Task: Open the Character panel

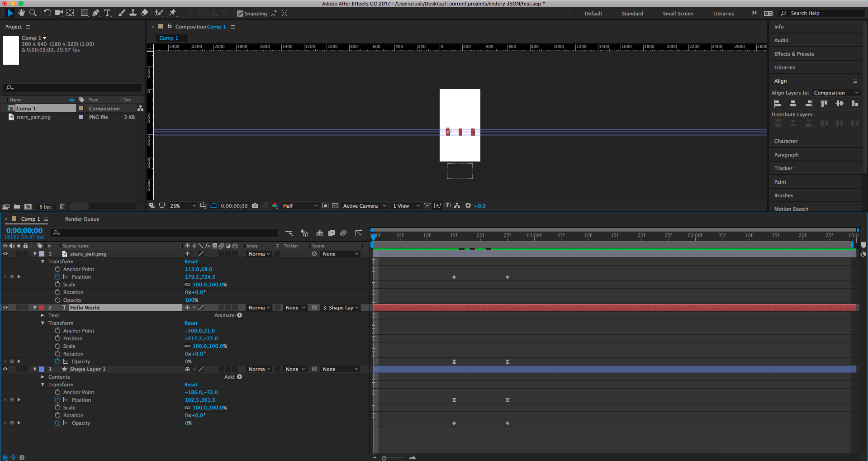Action: tap(786, 141)
